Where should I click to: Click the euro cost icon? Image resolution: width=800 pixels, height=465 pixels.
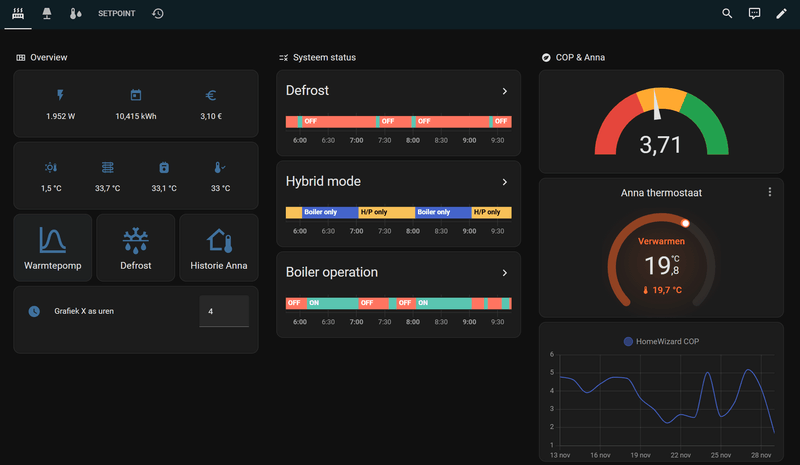click(211, 95)
